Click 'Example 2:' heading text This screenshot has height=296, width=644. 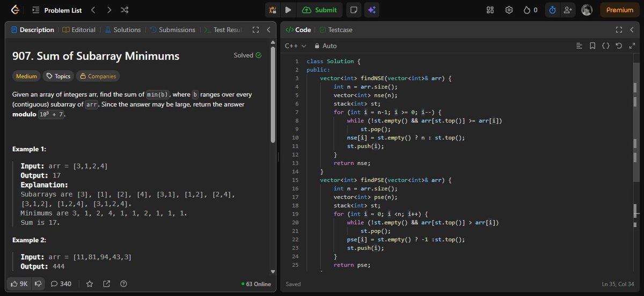click(29, 240)
